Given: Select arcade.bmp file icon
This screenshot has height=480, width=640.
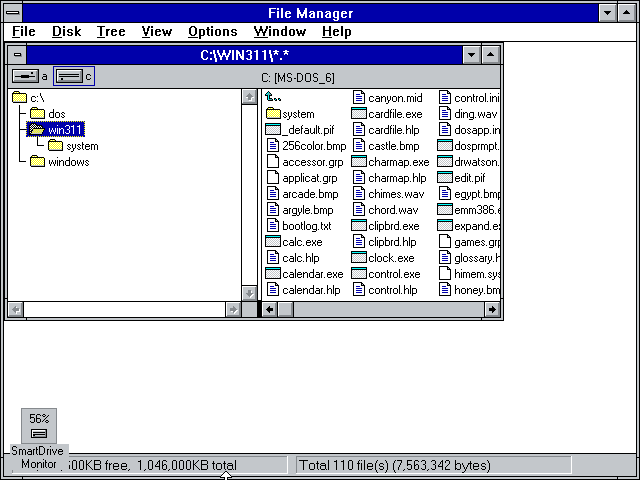Looking at the screenshot, I should tap(273, 193).
